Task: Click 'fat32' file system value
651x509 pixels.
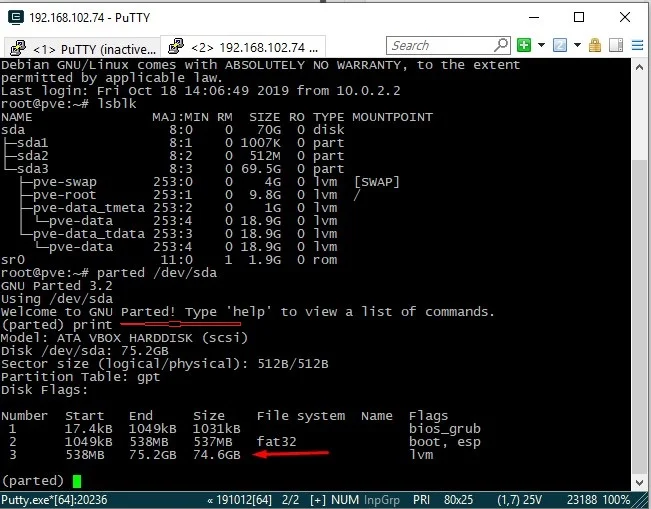Action: 277,442
